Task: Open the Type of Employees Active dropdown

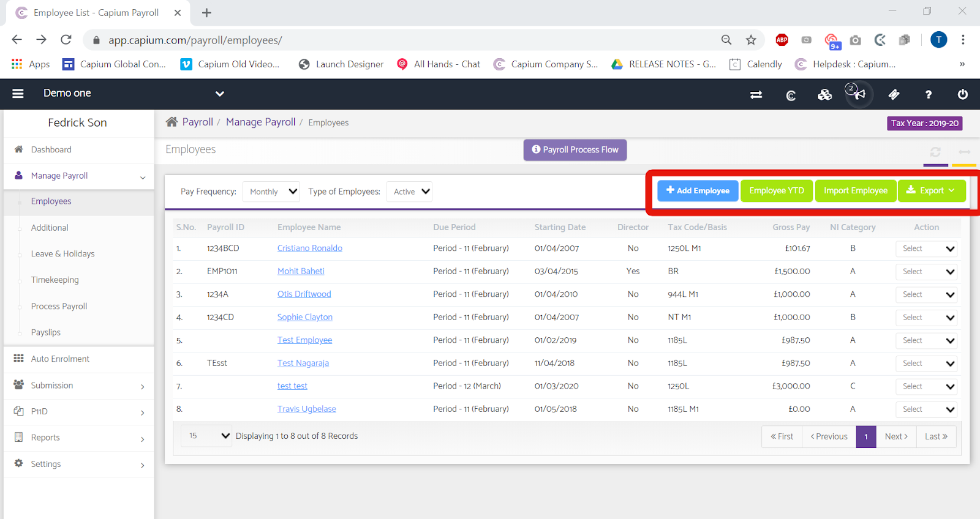Action: 409,192
